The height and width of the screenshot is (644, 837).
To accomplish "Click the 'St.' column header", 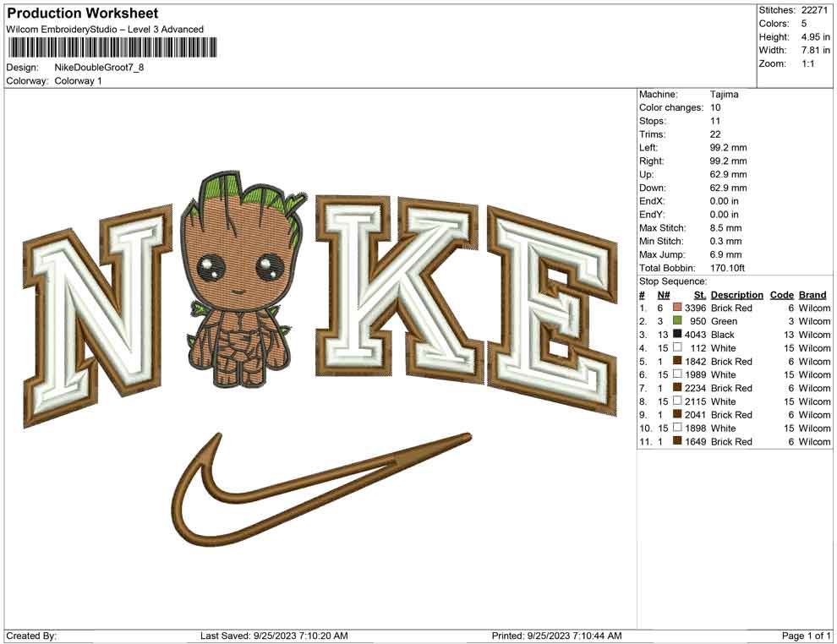I will point(700,294).
